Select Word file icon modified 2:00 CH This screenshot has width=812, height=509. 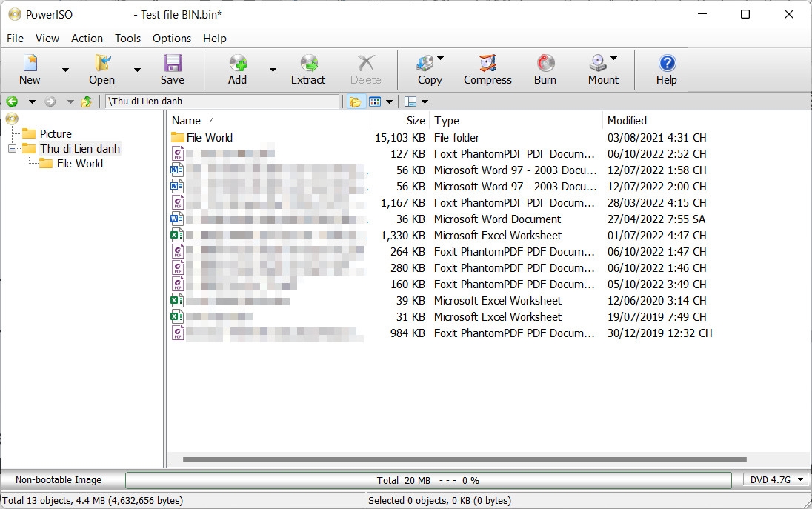pyautogui.click(x=178, y=187)
